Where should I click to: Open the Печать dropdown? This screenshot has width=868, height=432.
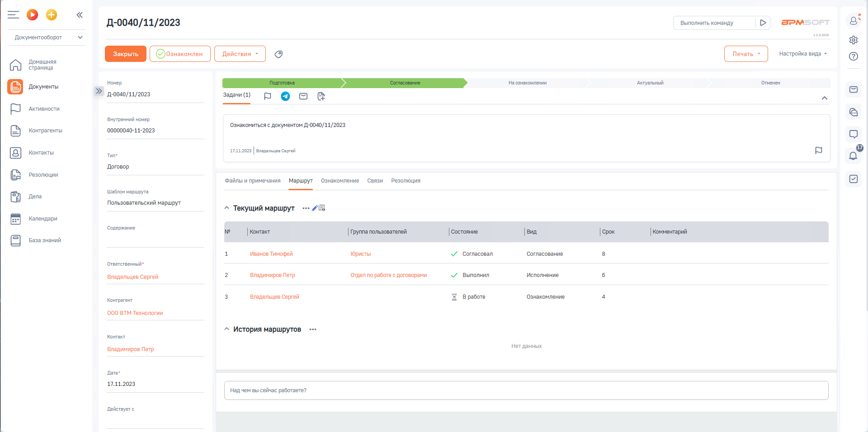click(746, 54)
